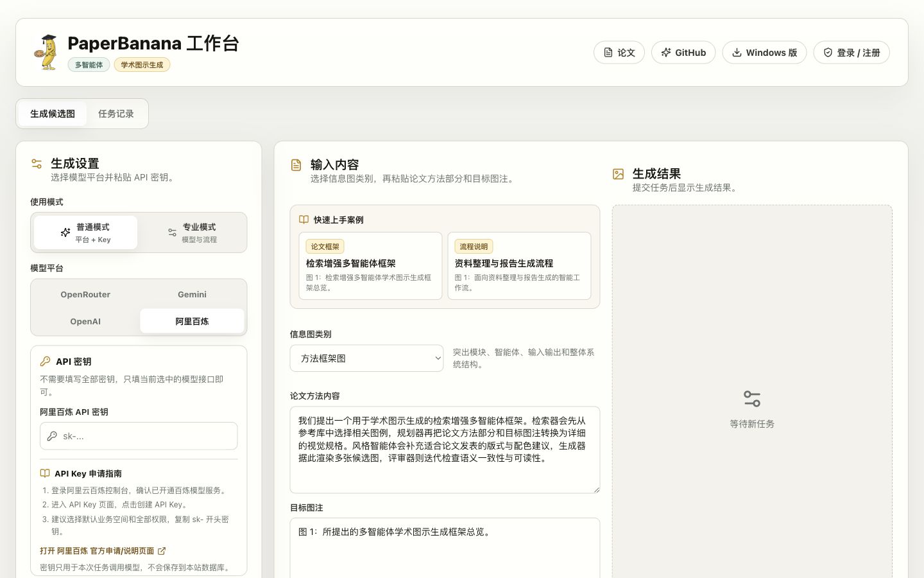Click the 阿里百炼 API 密钥 input field

coord(139,436)
